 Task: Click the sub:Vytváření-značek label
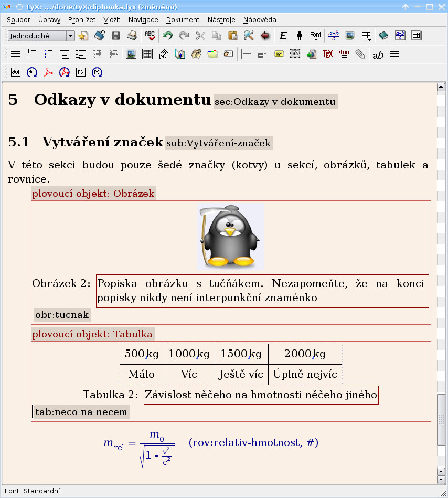click(x=219, y=143)
